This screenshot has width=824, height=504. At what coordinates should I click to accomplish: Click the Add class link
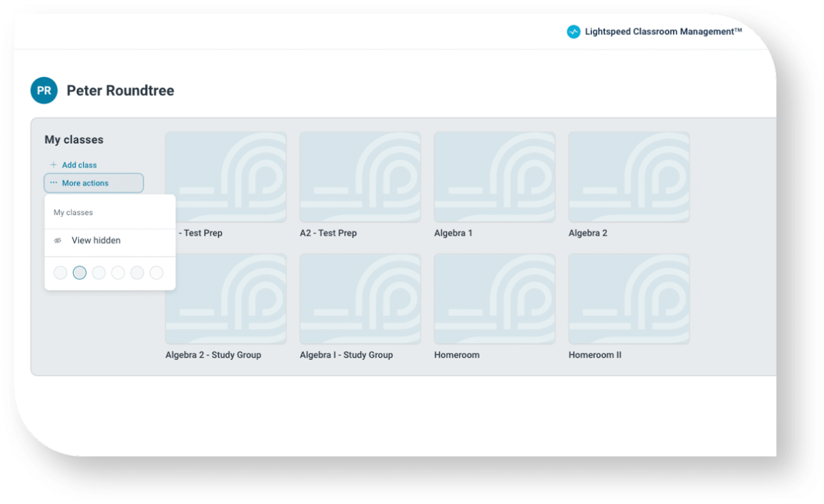pyautogui.click(x=78, y=165)
